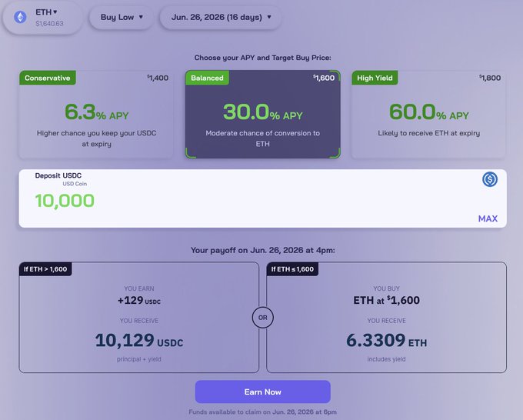This screenshot has height=420, width=523.
Task: Click the 10,000 deposit amount field
Action: [65, 201]
